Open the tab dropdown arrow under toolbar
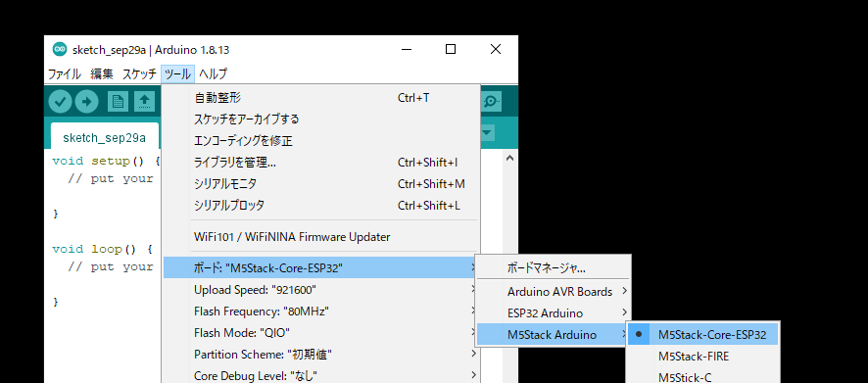Viewport: 868px width, 383px height. coord(487,133)
